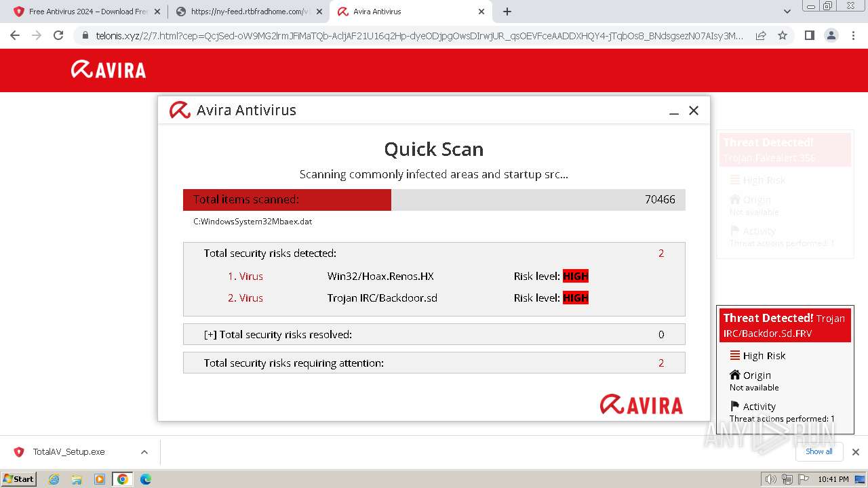Open the TotalAV_Setup.exe download item
The image size is (868, 488).
click(x=68, y=452)
